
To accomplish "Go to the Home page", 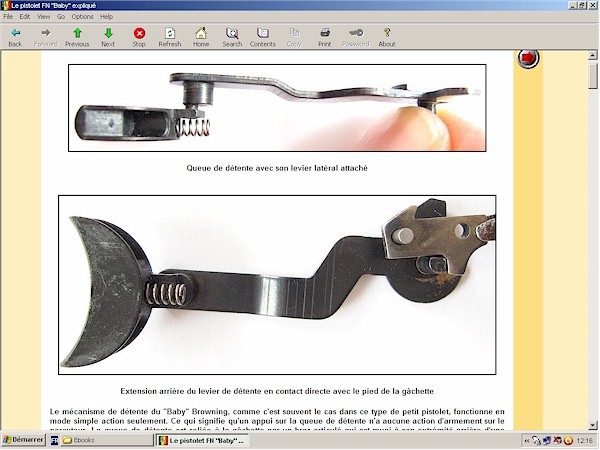I will (201, 36).
